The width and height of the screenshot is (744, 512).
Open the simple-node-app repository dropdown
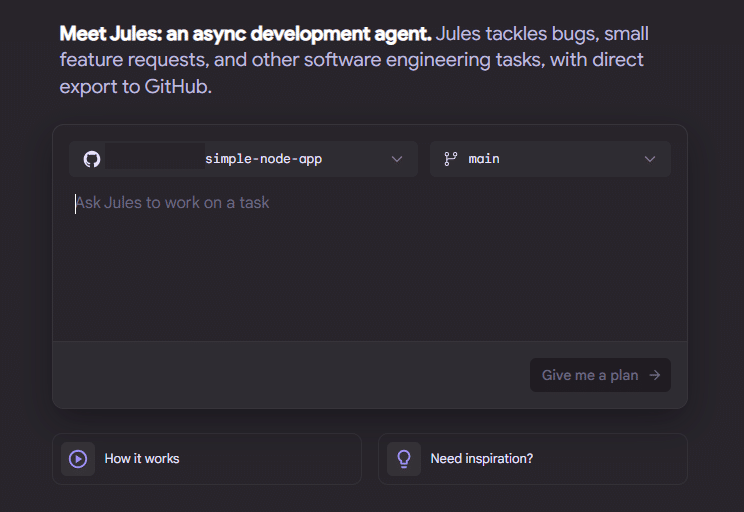click(x=243, y=159)
